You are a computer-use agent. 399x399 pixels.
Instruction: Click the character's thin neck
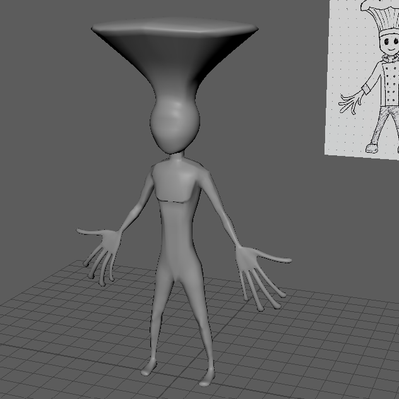175,157
